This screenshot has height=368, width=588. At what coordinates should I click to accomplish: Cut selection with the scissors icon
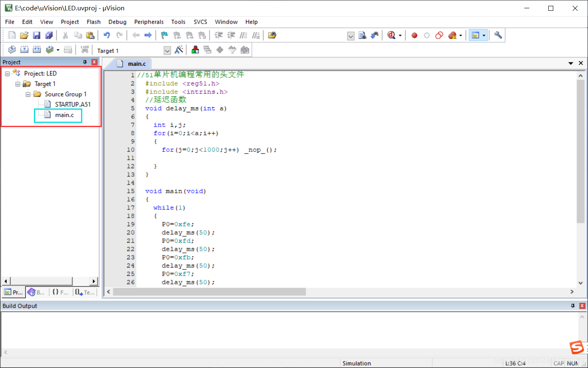point(65,36)
